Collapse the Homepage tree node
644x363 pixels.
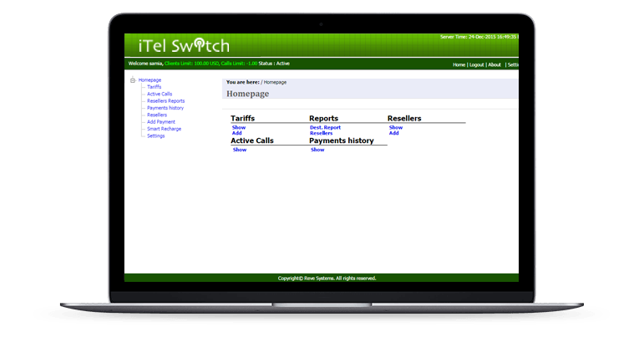point(132,79)
